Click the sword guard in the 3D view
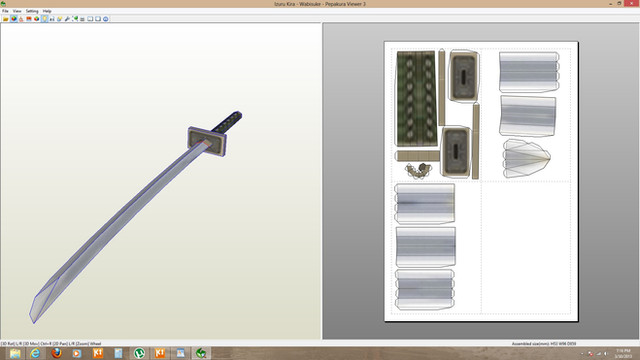The image size is (640, 360). [x=207, y=141]
